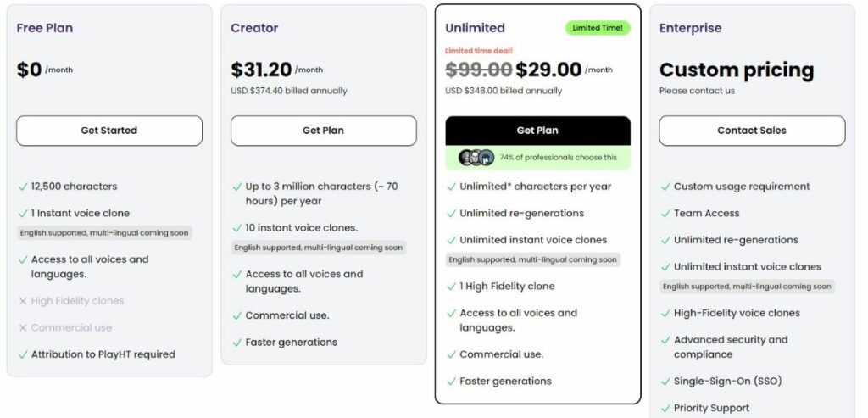Click the checkmark next to Unlimited re-generations in Unlimited plan

(x=451, y=213)
